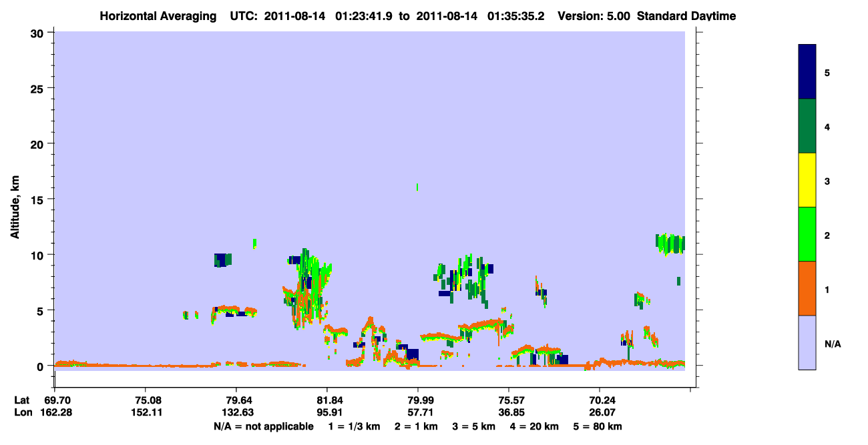The image size is (868, 445).
Task: Click the green cloud cluster near 11 km at right edge
Action: pyautogui.click(x=670, y=244)
